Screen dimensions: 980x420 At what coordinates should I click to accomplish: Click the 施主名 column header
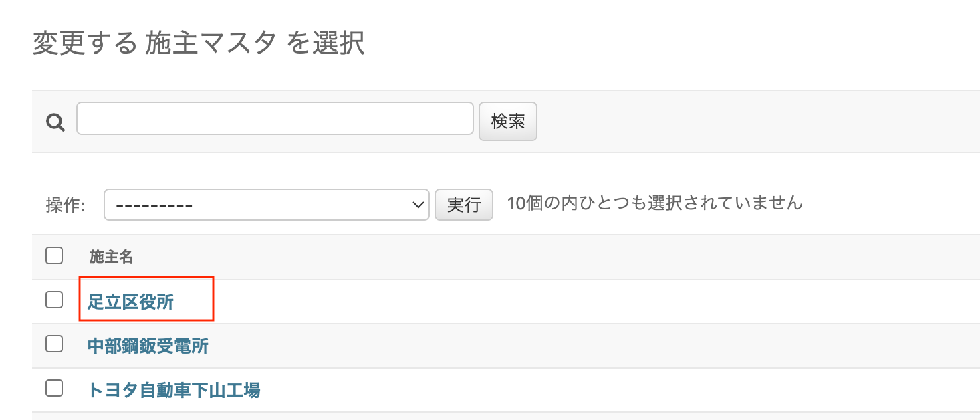pyautogui.click(x=112, y=256)
